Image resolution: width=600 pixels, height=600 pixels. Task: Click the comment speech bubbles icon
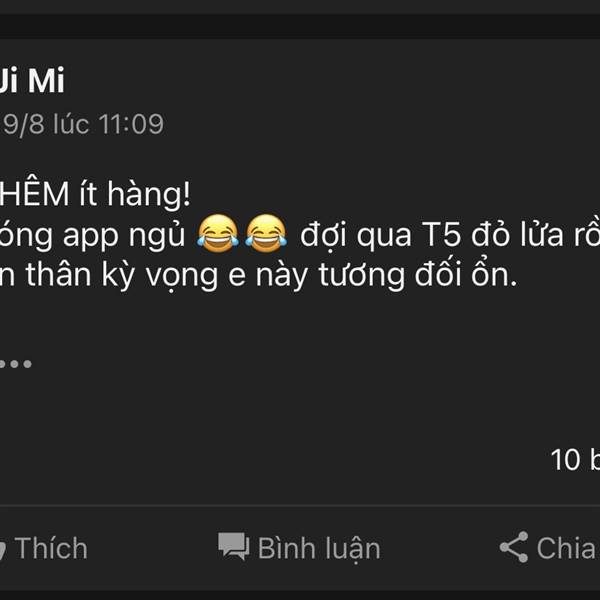click(x=233, y=546)
